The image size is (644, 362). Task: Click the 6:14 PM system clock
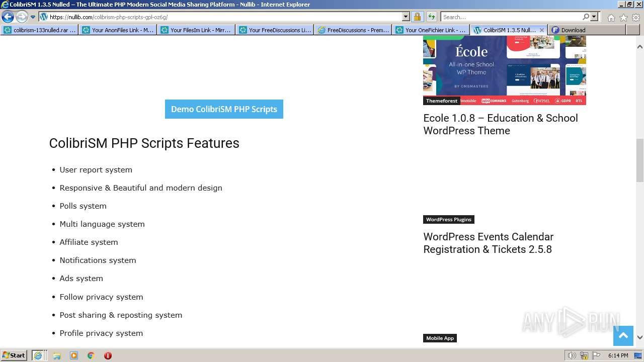(x=618, y=355)
